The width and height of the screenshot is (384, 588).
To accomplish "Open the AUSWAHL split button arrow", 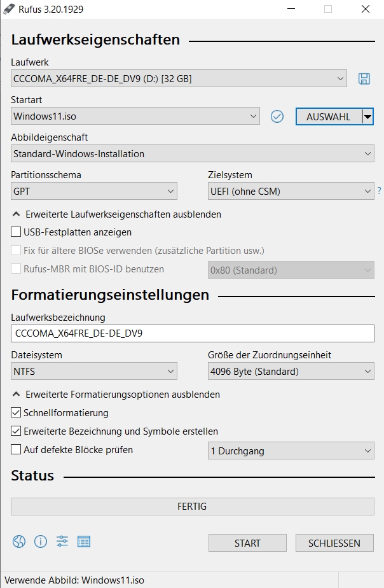I will tap(368, 116).
